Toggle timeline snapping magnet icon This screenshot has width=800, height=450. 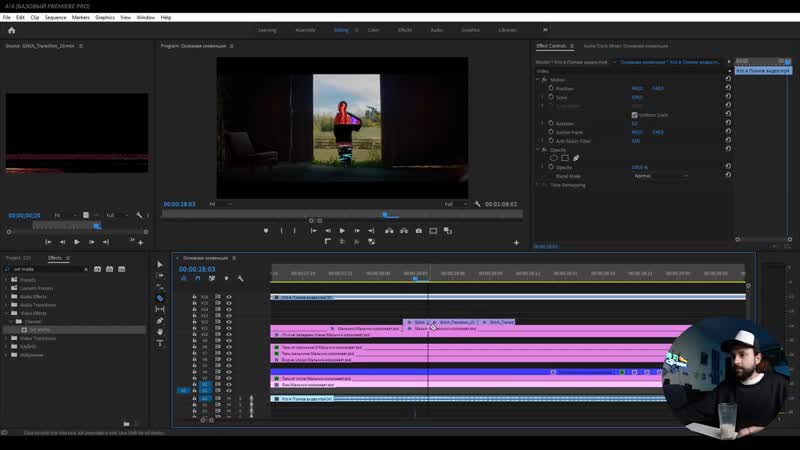(x=197, y=279)
